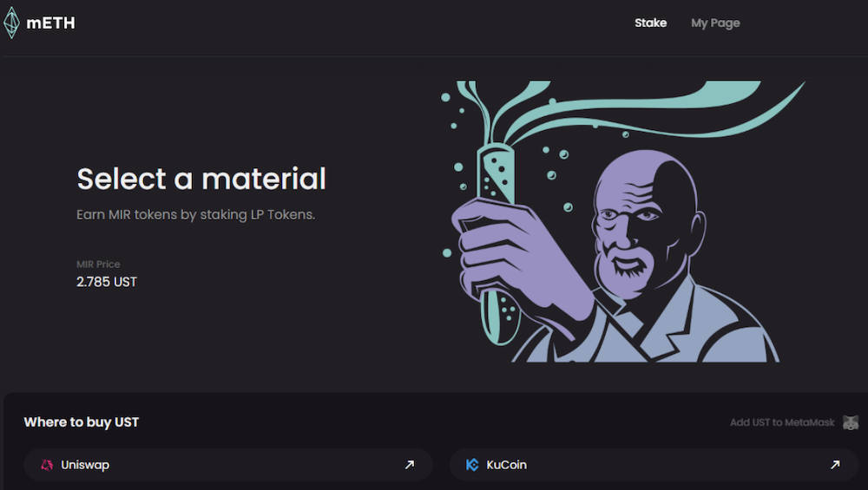Click the mETH Ethereum diamond logo icon
Viewport: 868px width, 490px height.
(x=11, y=23)
